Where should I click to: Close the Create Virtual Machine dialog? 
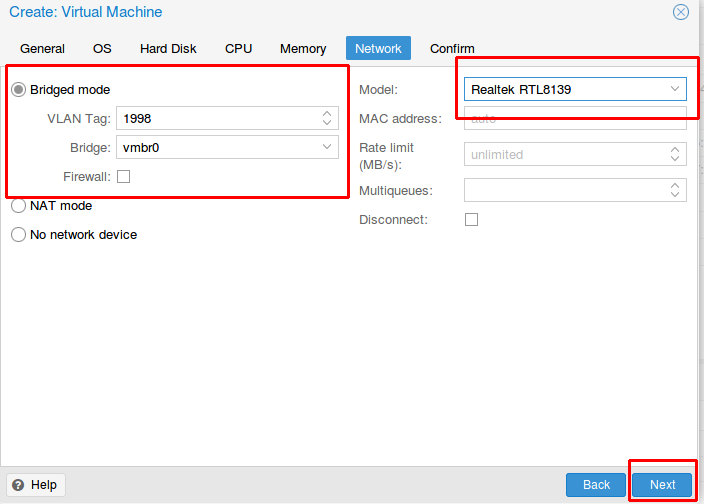(x=681, y=12)
